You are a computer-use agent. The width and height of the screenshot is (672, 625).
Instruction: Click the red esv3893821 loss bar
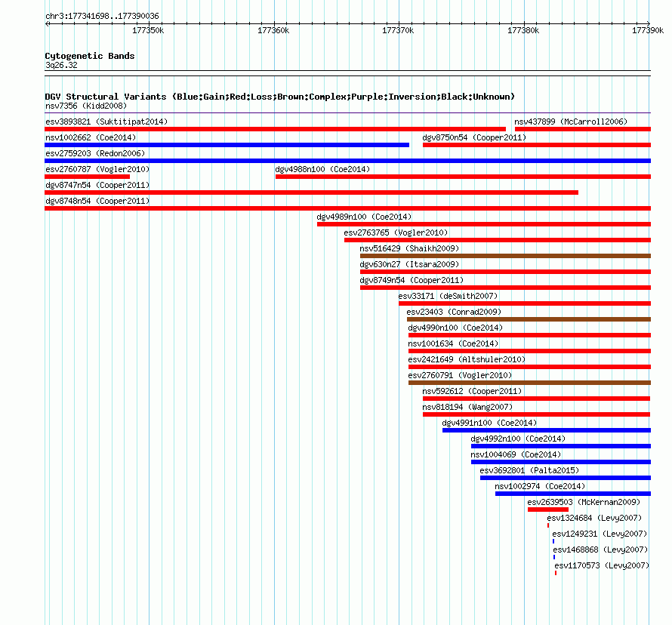tap(275, 129)
